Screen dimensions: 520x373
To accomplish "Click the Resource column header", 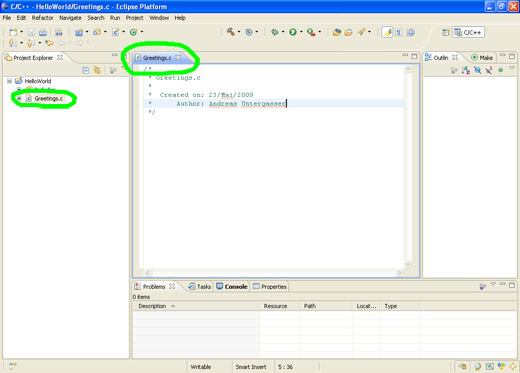I will [280, 306].
